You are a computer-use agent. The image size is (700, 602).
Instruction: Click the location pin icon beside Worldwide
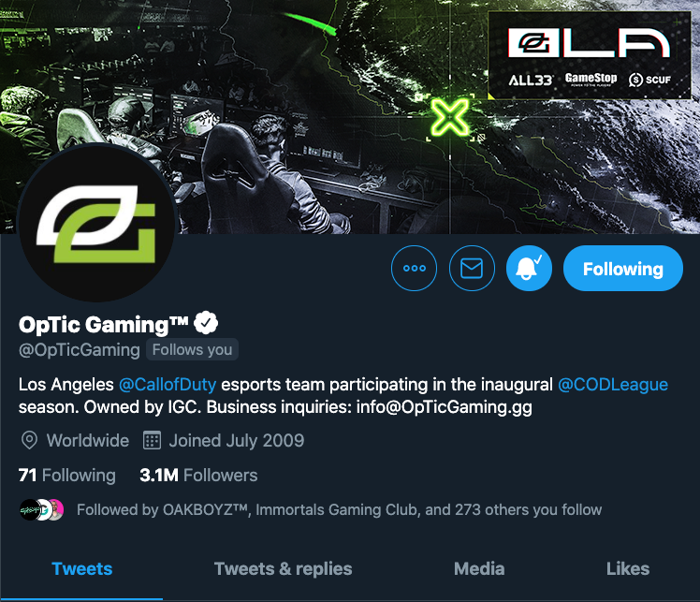coord(29,440)
